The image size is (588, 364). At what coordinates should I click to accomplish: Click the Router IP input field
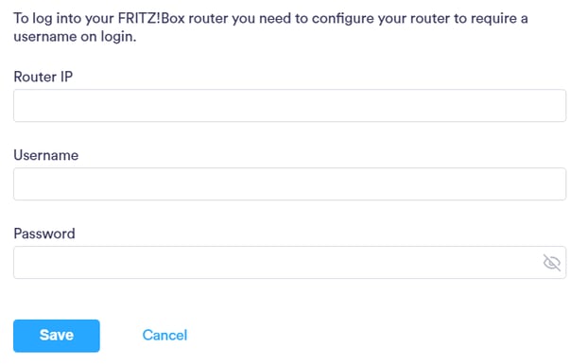289,105
